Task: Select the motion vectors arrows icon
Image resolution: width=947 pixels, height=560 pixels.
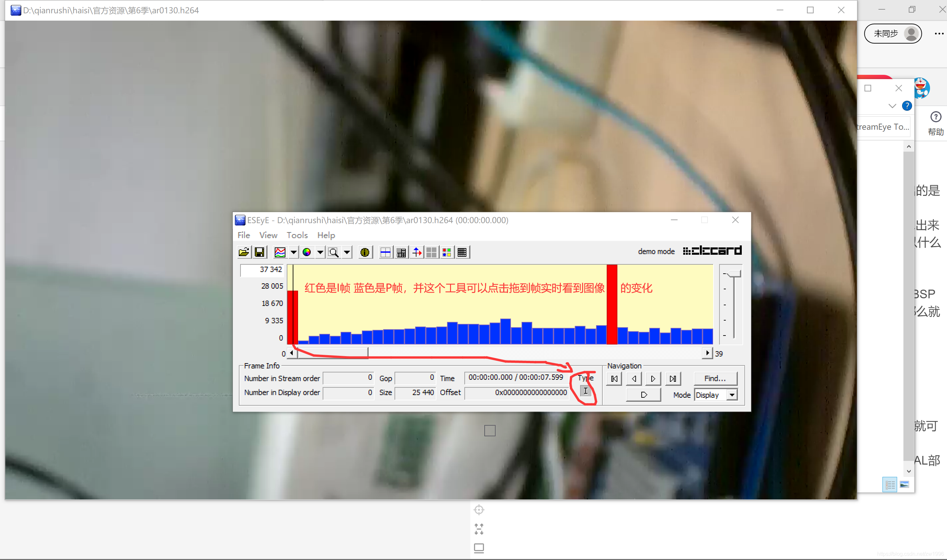Action: click(x=416, y=252)
